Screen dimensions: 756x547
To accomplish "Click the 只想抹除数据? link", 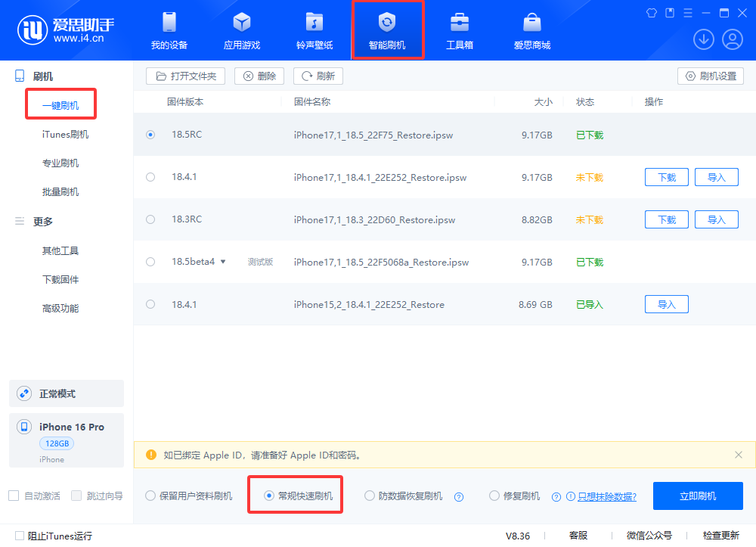I will (x=606, y=497).
